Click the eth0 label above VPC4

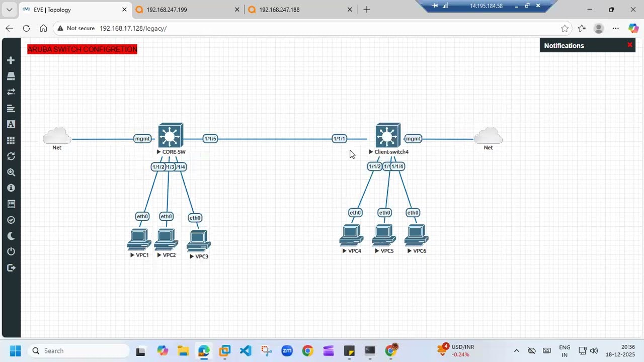(x=355, y=213)
